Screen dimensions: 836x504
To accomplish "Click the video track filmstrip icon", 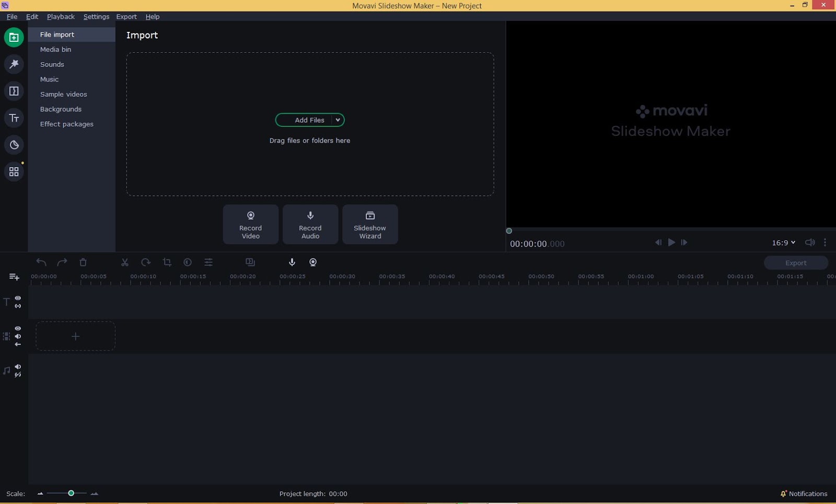I will pyautogui.click(x=6, y=336).
